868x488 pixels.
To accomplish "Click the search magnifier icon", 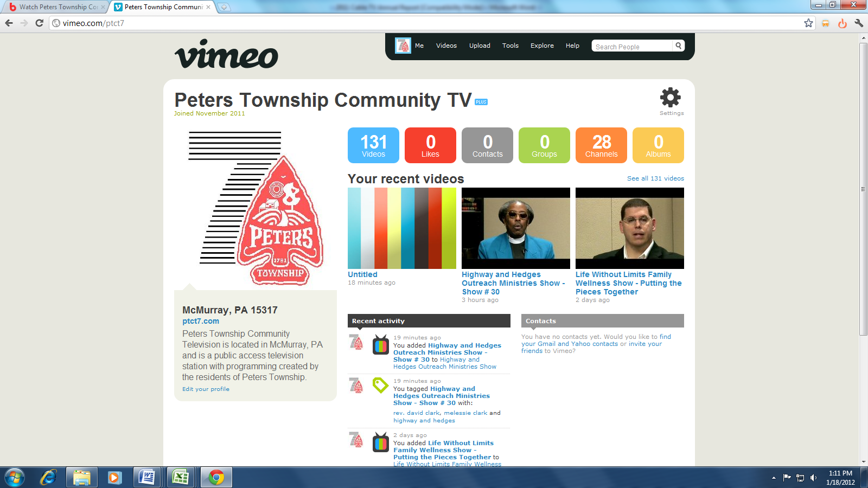I will click(x=678, y=46).
